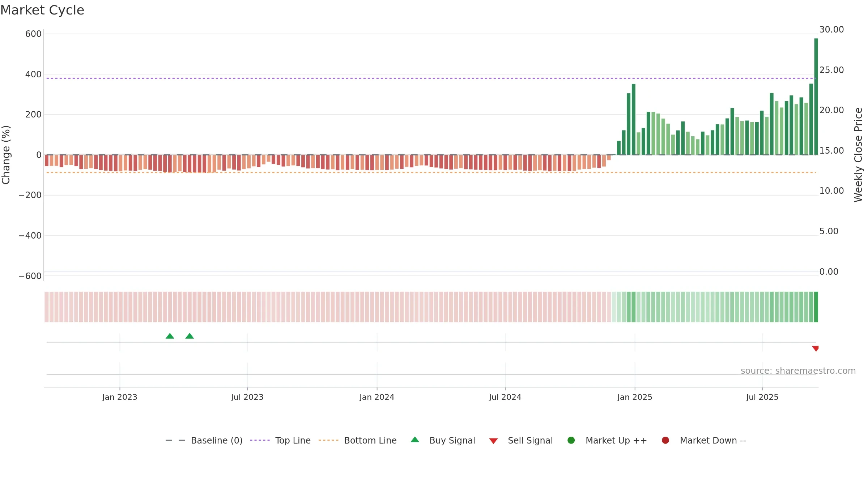
Task: Toggle the Market Up ++ legend entry
Action: [x=607, y=440]
